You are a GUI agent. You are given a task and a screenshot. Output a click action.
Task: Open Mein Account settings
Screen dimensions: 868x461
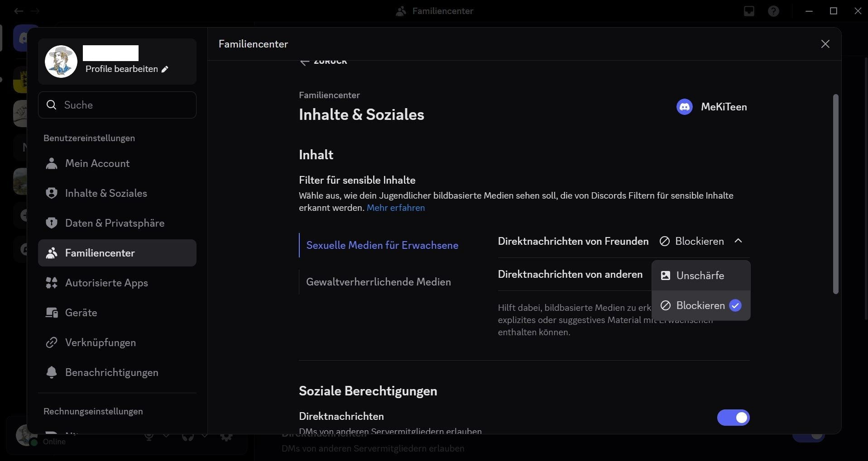click(x=97, y=163)
